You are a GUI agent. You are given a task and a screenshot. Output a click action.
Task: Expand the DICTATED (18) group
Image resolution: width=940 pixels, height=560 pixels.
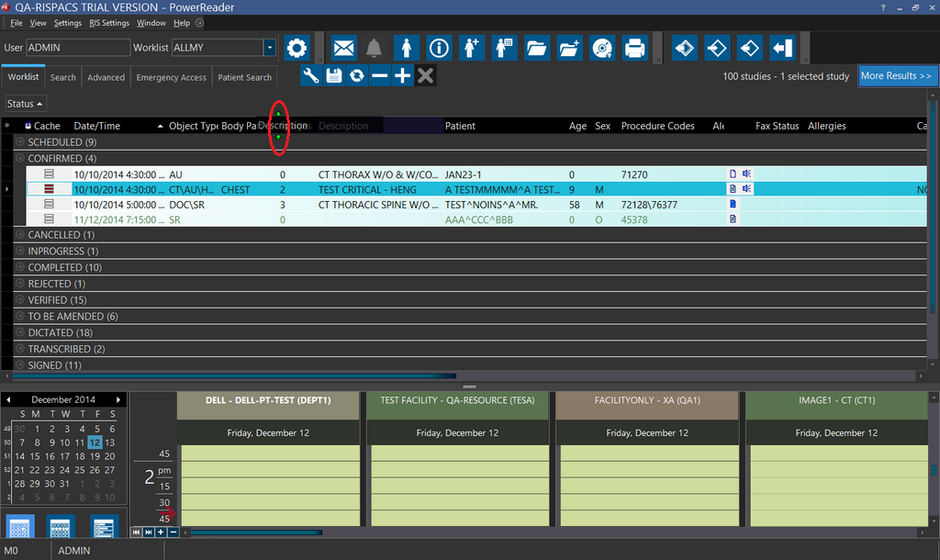pos(20,333)
